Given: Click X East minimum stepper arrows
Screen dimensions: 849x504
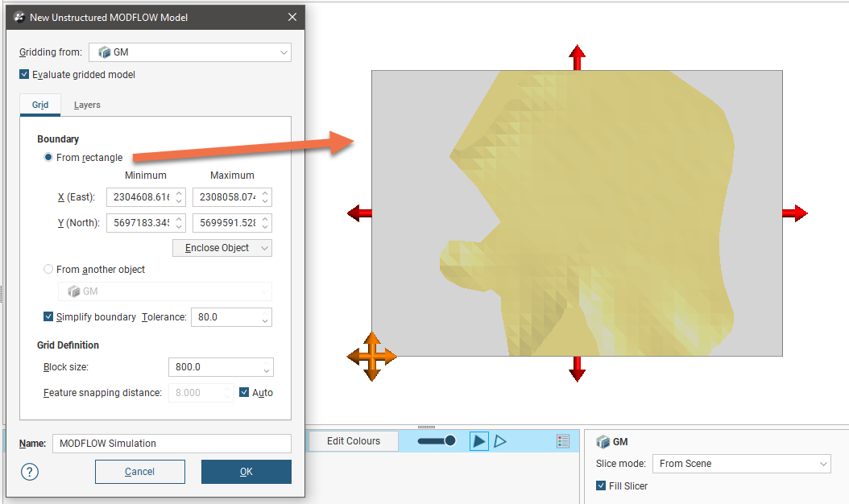Looking at the screenshot, I should (179, 197).
